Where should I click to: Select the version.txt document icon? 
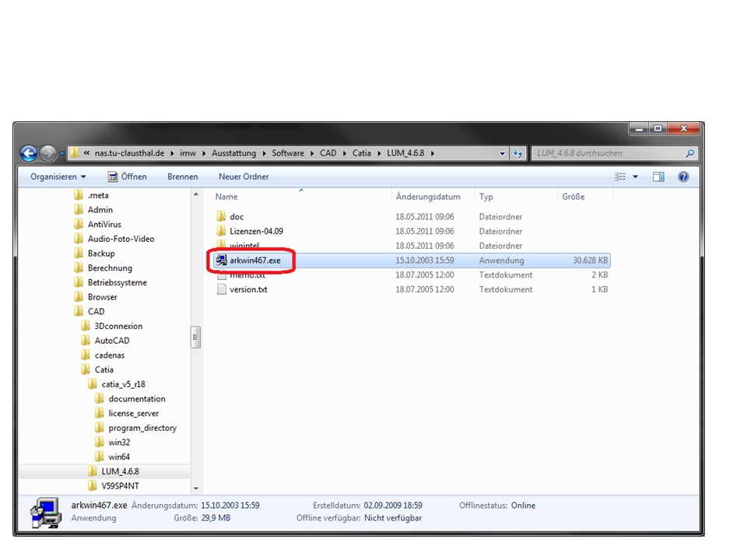221,289
